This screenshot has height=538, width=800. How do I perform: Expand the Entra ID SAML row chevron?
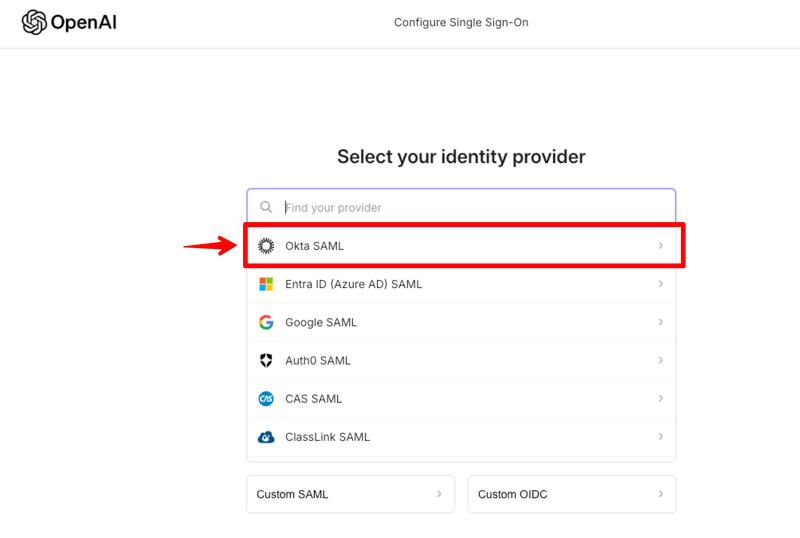660,284
